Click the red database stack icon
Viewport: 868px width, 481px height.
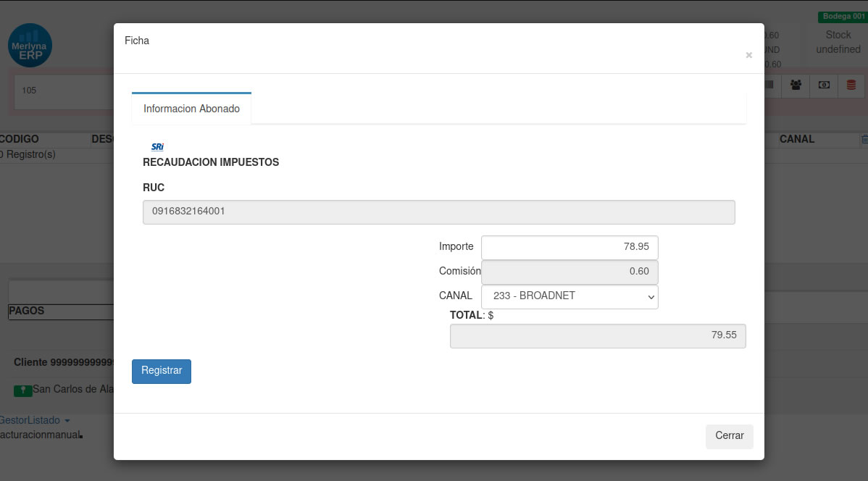851,85
